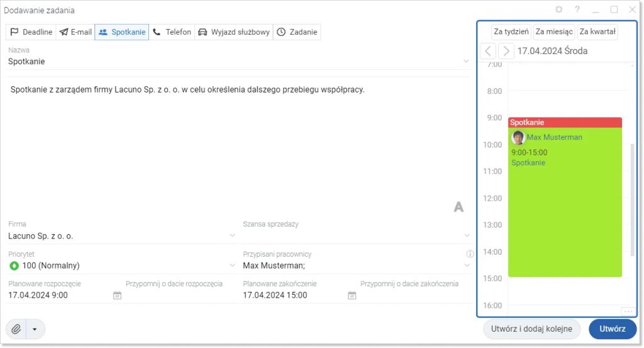Go to next day arrow
This screenshot has height=348, width=644.
click(506, 51)
